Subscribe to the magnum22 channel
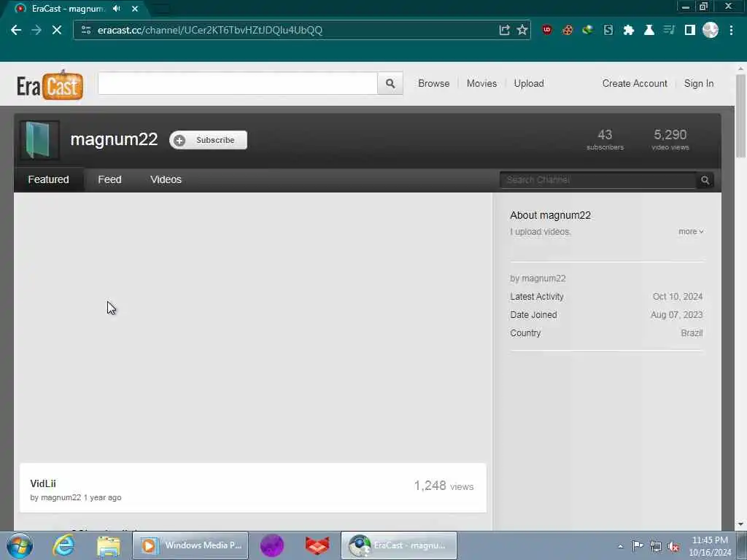 click(208, 140)
